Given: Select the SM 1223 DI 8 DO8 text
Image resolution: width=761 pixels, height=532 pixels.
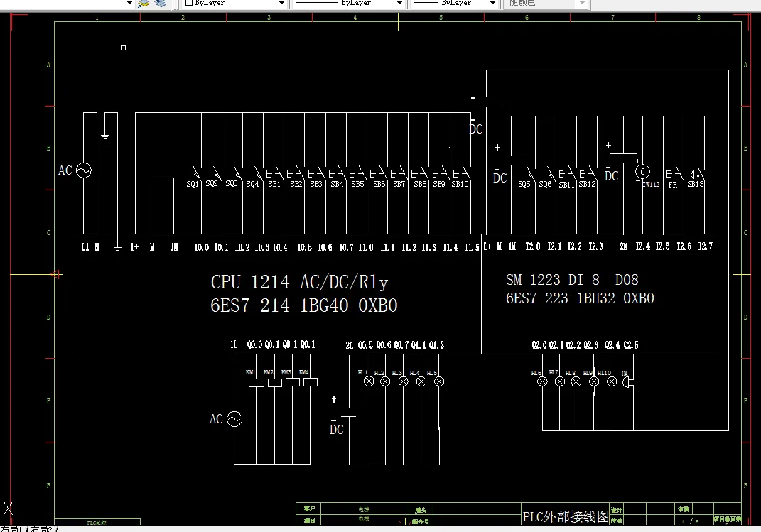Looking at the screenshot, I should point(572,280).
